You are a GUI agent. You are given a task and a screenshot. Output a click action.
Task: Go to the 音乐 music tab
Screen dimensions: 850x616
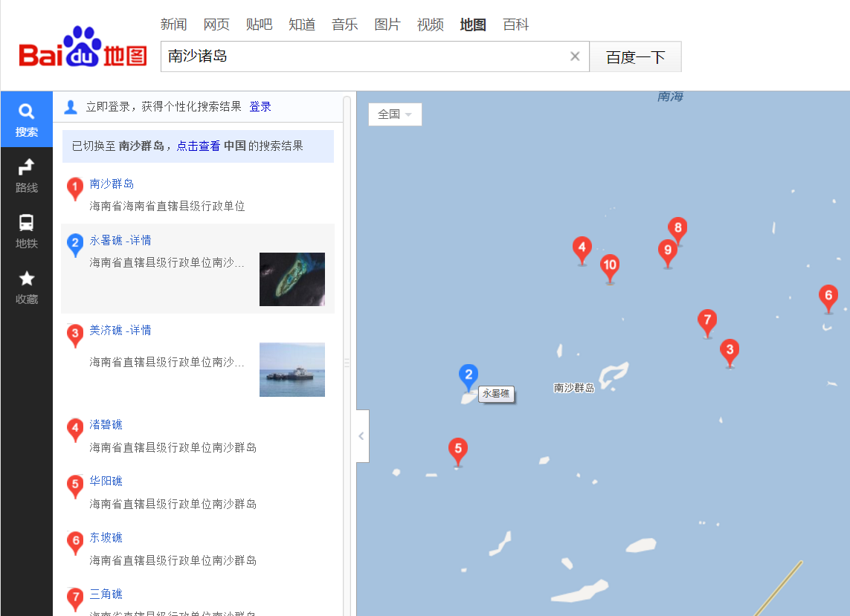(345, 25)
